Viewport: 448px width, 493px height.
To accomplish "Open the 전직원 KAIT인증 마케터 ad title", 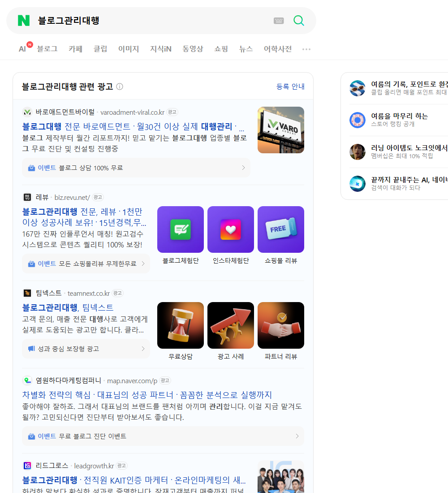I will coord(134,480).
